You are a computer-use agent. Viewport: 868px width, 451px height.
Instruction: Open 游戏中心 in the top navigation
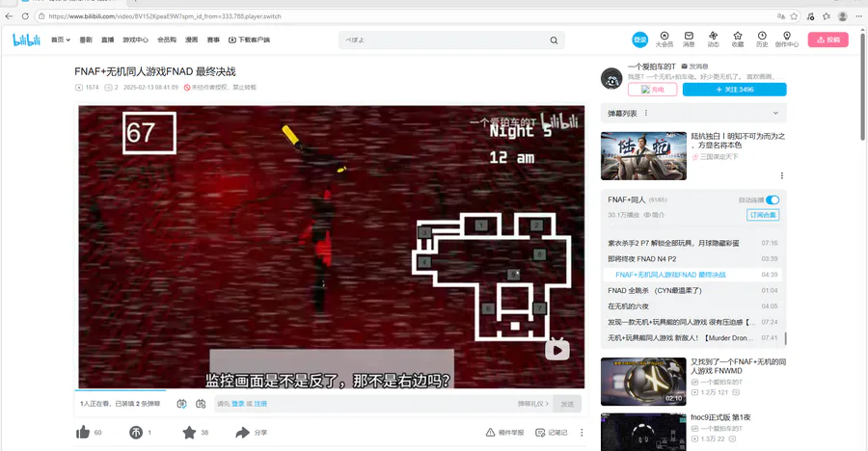pyautogui.click(x=136, y=40)
